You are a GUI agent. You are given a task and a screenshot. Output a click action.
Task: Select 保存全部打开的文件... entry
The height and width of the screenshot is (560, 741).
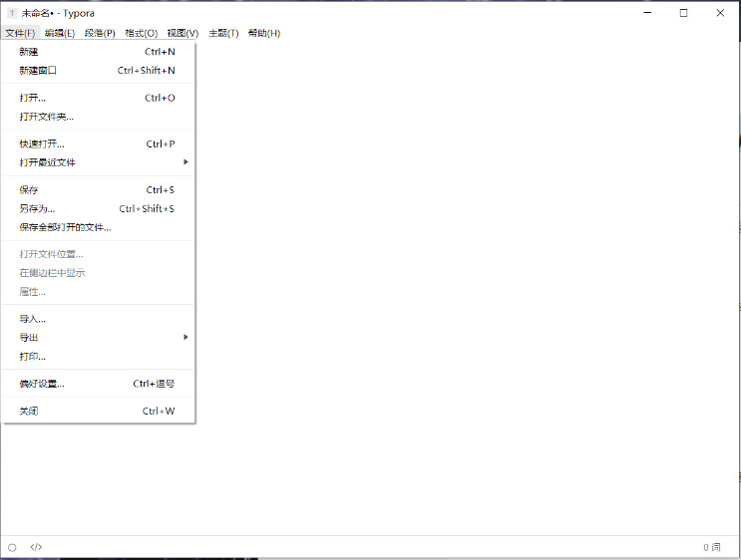[x=99, y=227]
